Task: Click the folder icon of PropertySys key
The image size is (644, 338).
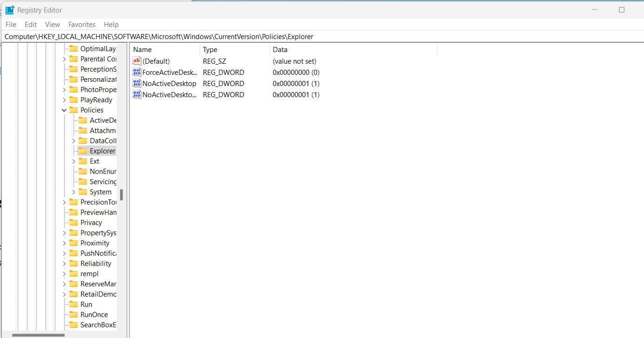Action: click(74, 232)
